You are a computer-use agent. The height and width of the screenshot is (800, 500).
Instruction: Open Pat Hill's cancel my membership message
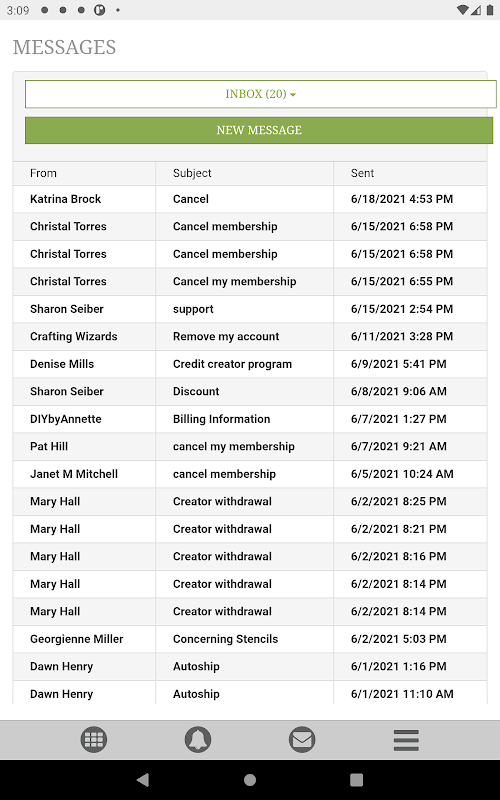pyautogui.click(x=250, y=447)
